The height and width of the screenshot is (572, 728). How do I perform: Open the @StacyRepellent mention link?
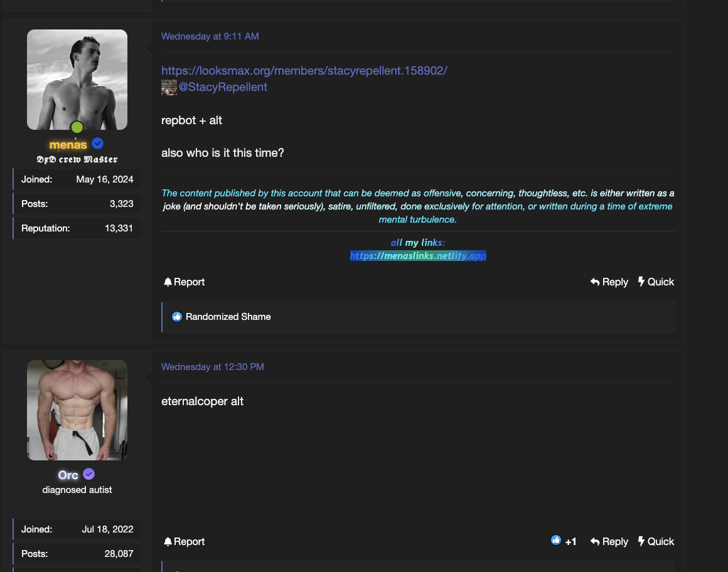click(223, 87)
